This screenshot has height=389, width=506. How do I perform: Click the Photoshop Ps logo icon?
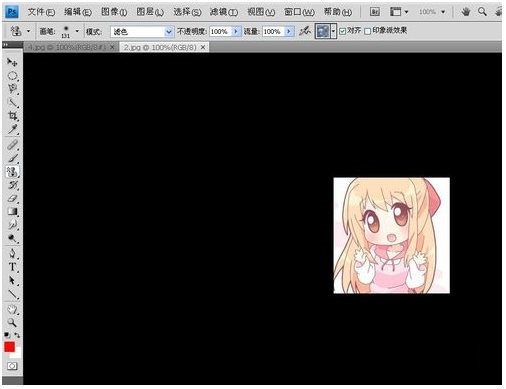(12, 12)
